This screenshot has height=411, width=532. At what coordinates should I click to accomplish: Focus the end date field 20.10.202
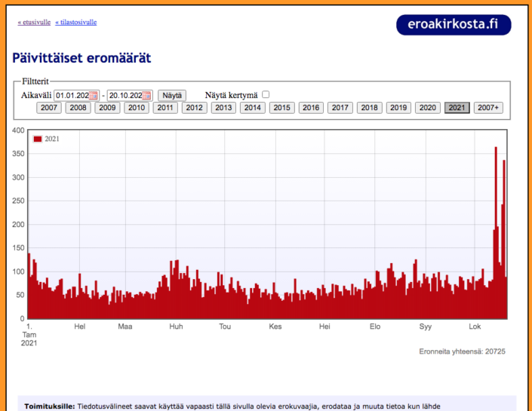point(130,96)
